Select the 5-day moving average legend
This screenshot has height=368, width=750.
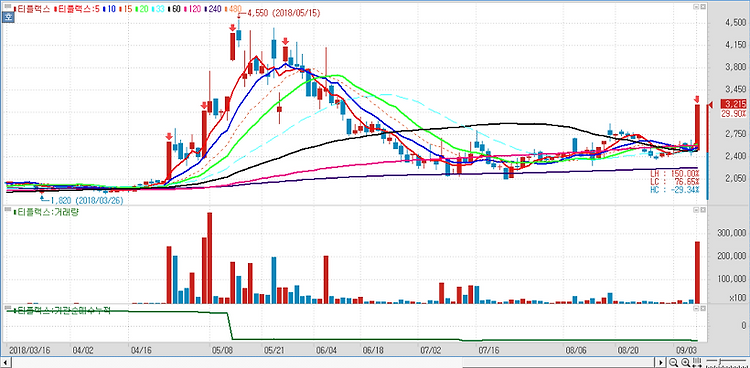click(77, 9)
